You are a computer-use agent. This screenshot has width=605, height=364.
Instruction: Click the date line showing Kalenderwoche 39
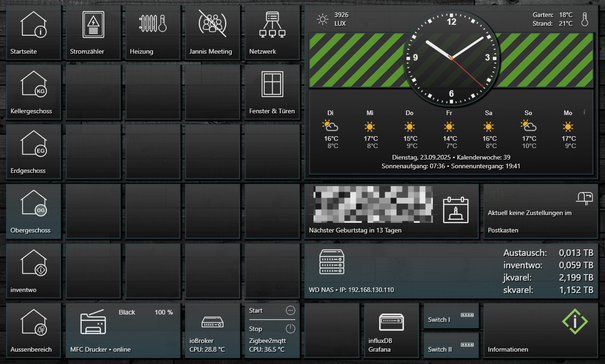[451, 157]
